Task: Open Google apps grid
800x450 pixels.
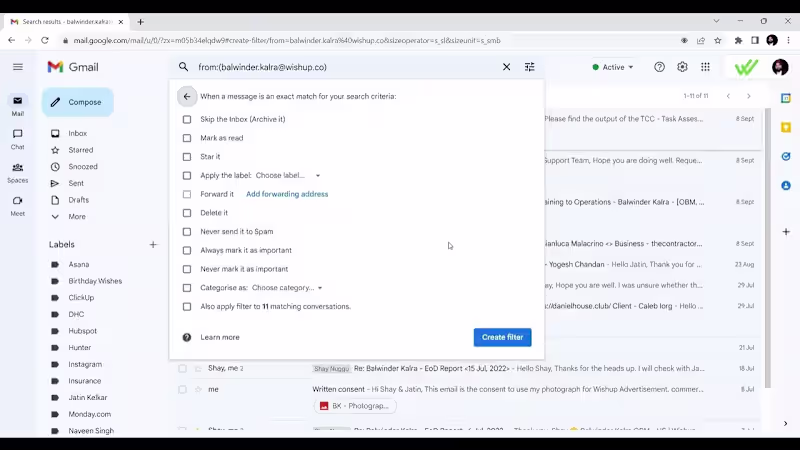Action: (x=705, y=67)
